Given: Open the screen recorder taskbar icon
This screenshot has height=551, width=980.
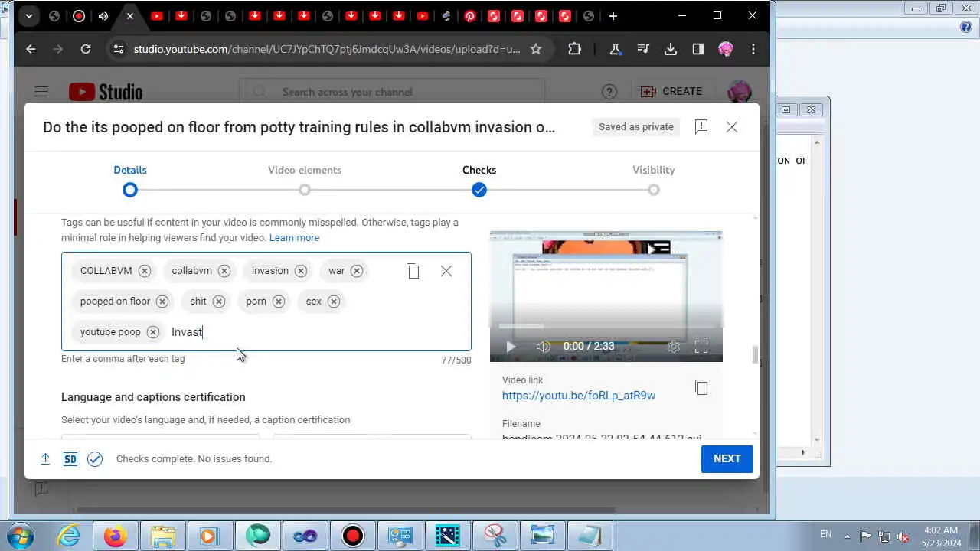Looking at the screenshot, I should tap(353, 536).
